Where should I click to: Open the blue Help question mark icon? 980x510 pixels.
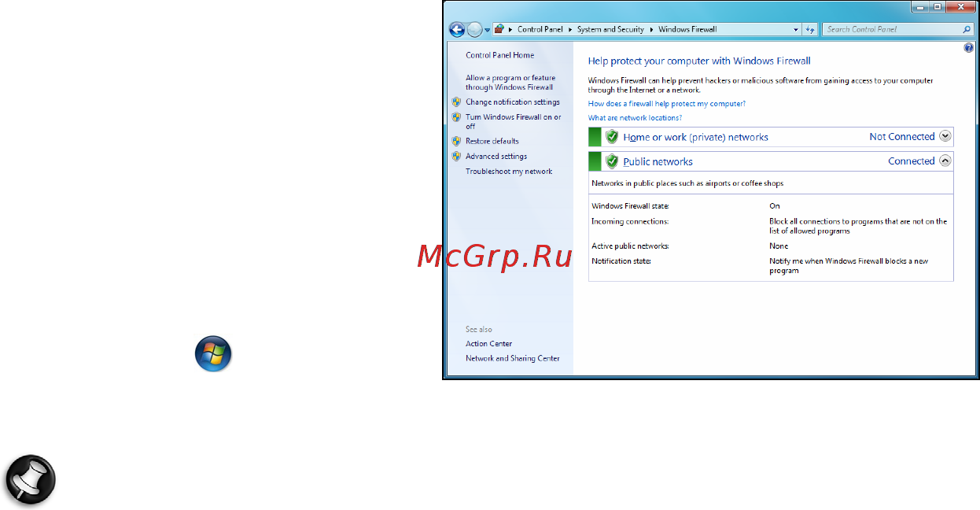pos(968,48)
